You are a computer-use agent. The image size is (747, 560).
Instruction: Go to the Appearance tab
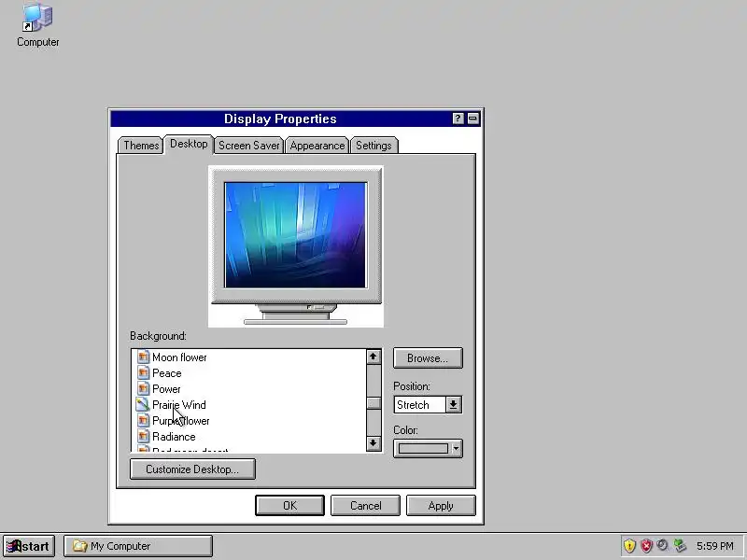coord(317,146)
